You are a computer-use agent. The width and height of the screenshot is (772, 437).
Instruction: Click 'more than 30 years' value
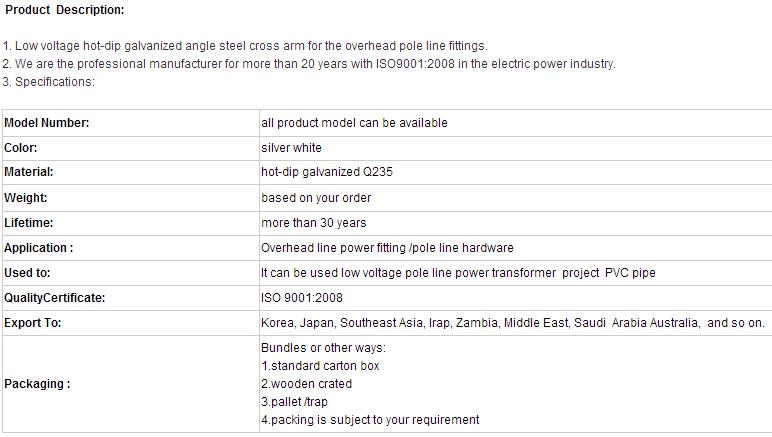click(x=314, y=223)
